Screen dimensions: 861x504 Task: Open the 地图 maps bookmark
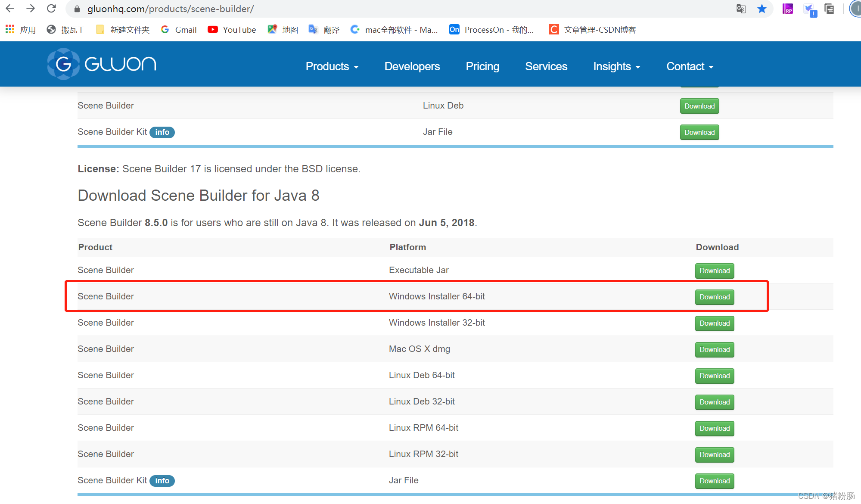[x=283, y=29]
